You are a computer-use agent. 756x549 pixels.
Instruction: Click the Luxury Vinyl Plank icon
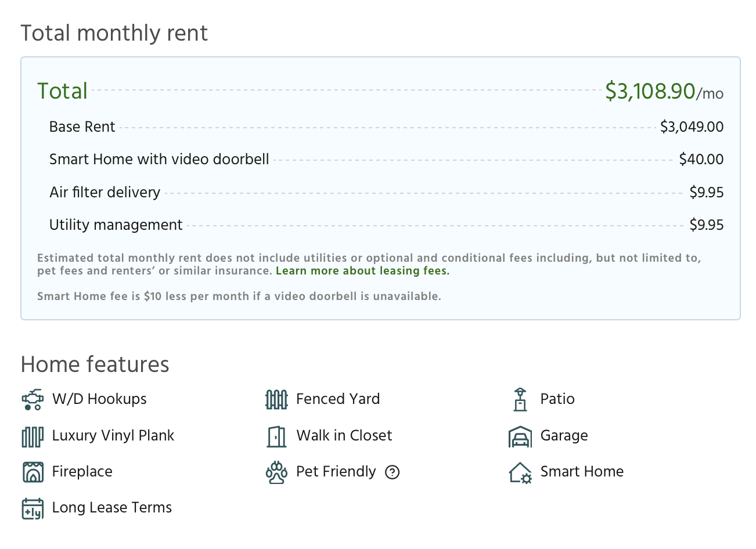32,436
